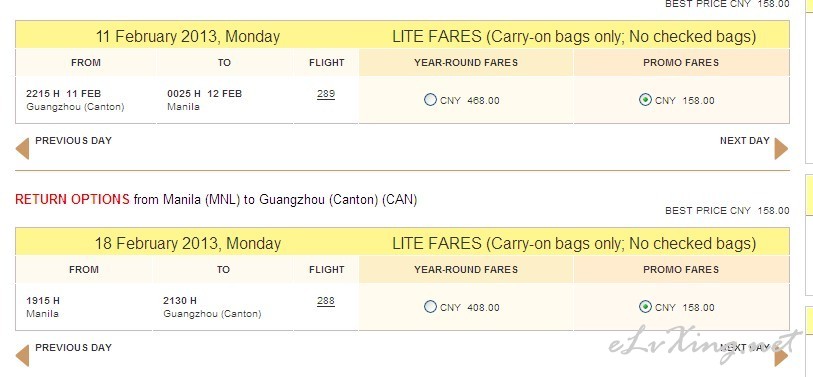Click the NEXT DAY text under the Guangzhou to Manila flight

pos(745,141)
